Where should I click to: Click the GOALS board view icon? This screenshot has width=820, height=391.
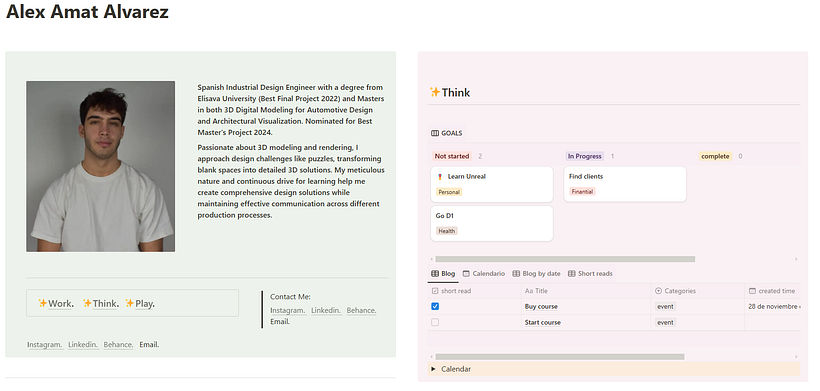coord(435,133)
